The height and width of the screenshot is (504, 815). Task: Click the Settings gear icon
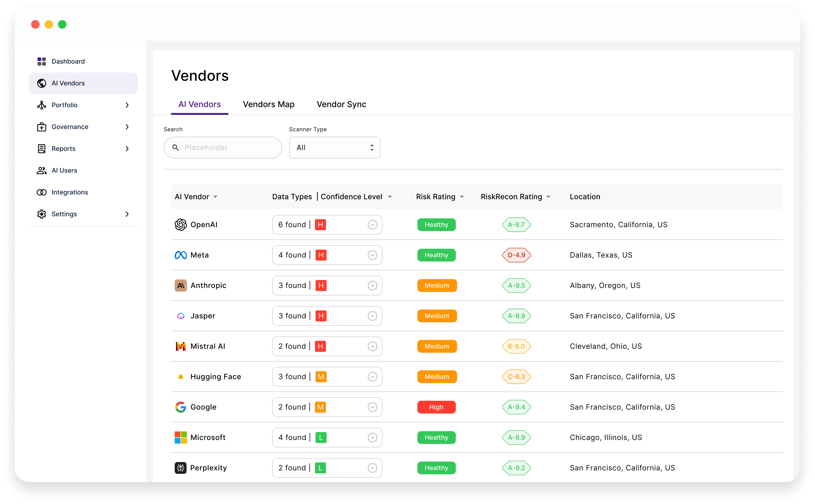pos(41,214)
